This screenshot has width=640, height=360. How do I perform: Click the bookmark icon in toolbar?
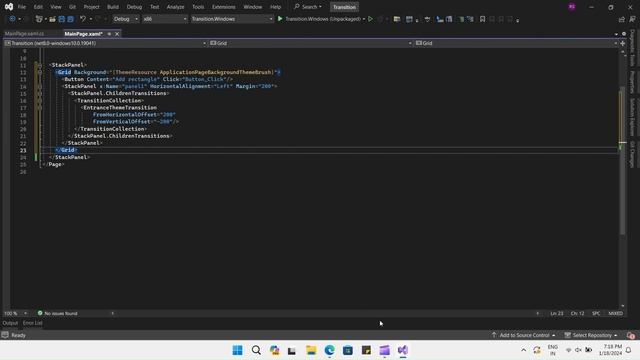[482, 19]
